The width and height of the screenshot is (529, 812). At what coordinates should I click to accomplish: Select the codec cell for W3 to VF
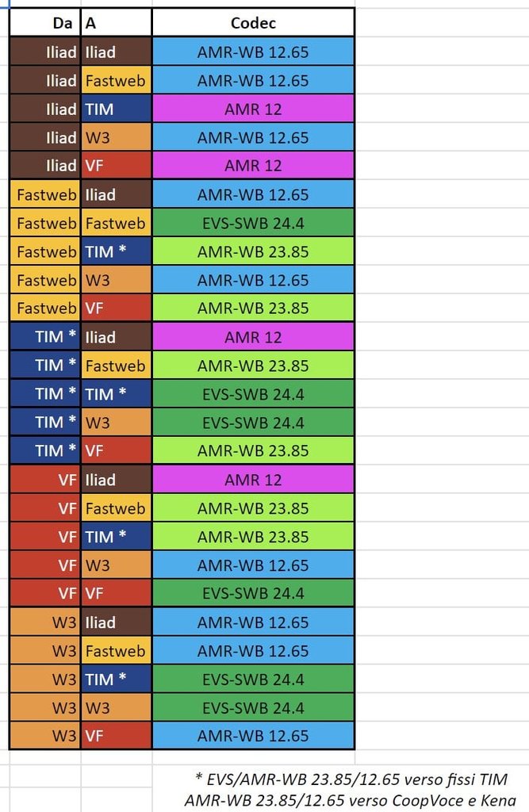[x=253, y=736]
